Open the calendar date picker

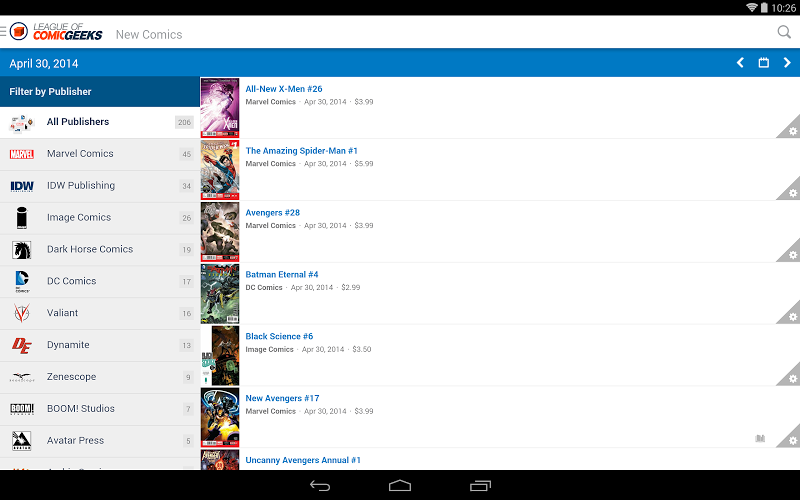(x=764, y=63)
